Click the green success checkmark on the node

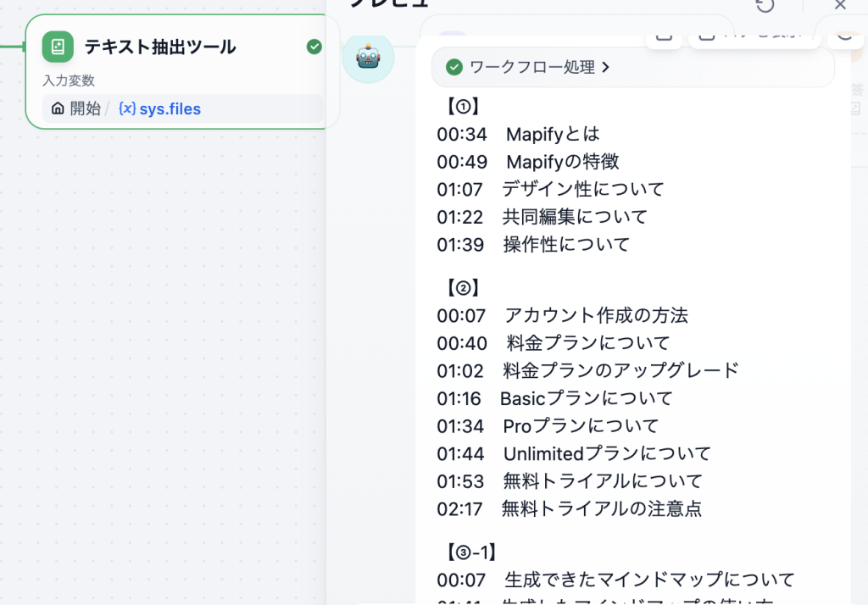tap(314, 47)
